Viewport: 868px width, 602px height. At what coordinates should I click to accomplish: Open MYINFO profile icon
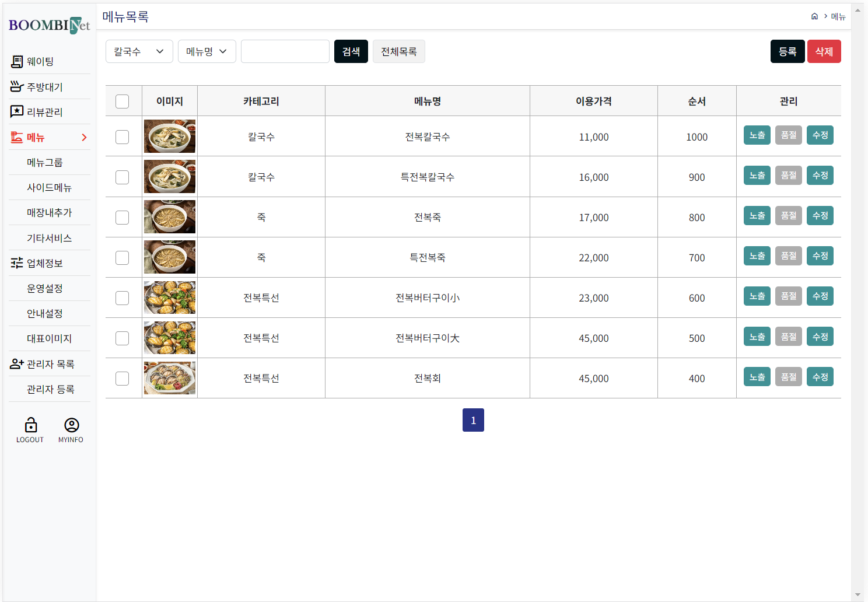[71, 425]
